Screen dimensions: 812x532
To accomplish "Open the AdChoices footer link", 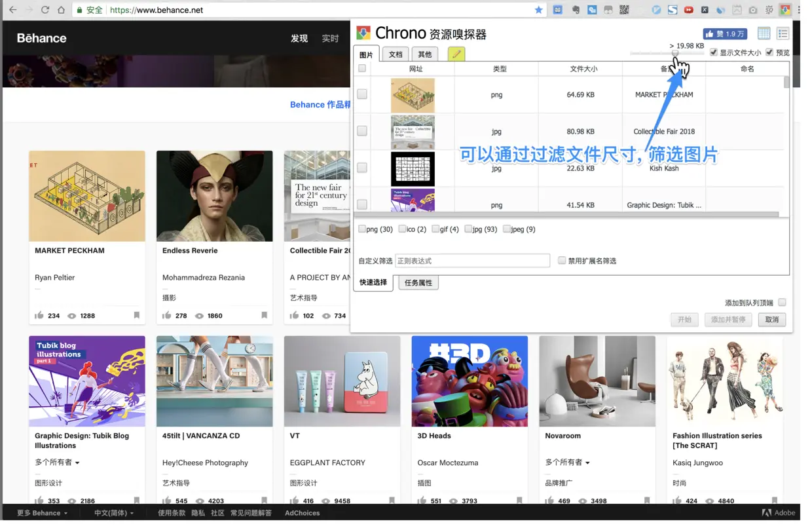I will (x=303, y=512).
